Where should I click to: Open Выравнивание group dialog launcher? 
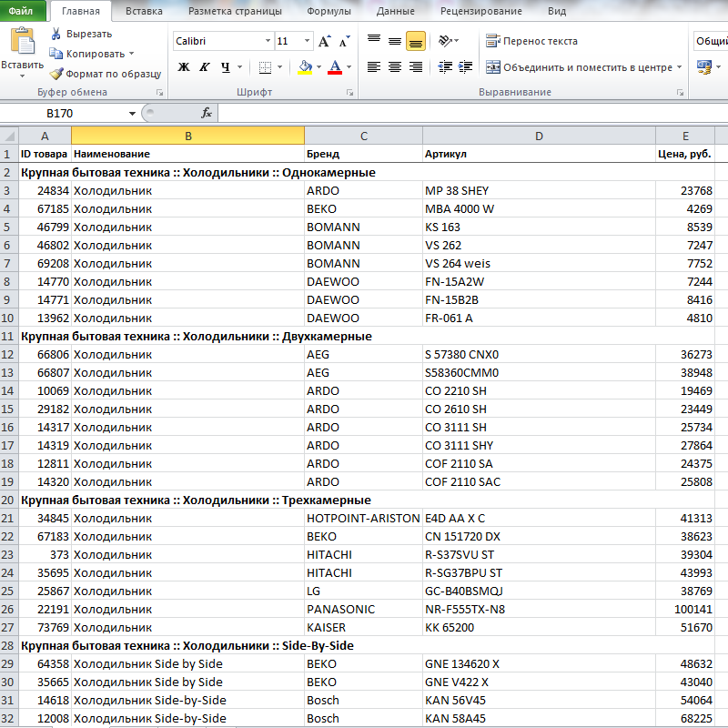pos(680,93)
